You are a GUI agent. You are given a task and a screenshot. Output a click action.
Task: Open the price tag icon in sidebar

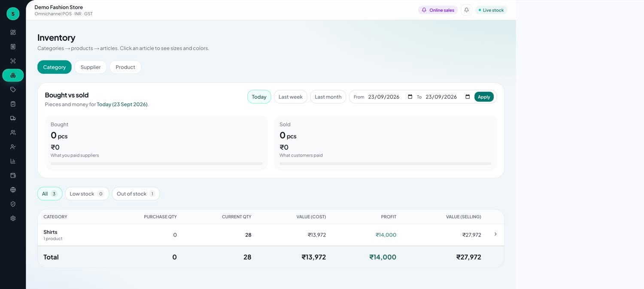[x=13, y=90]
